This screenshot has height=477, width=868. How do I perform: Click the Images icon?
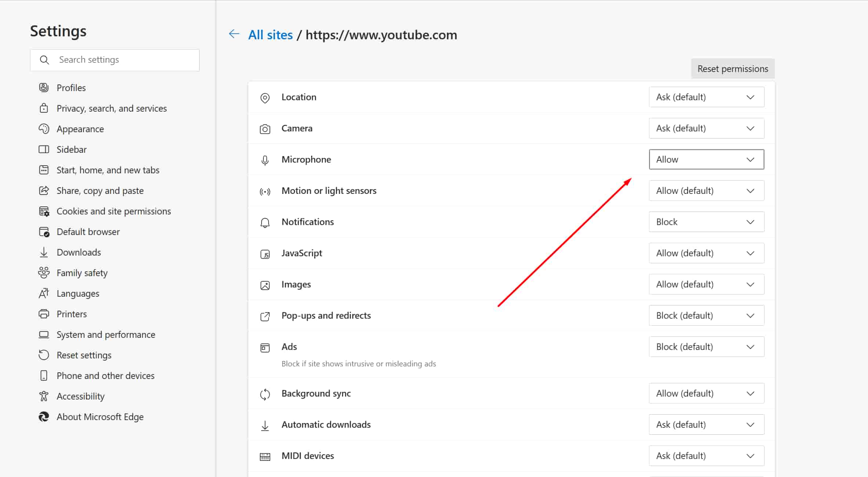265,285
